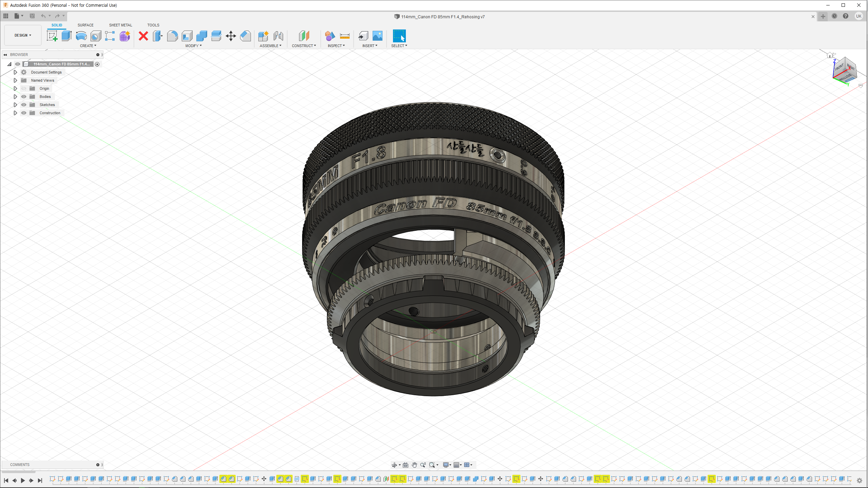Hide the Bodies folder visibility
This screenshot has height=488, width=868.
click(24, 97)
